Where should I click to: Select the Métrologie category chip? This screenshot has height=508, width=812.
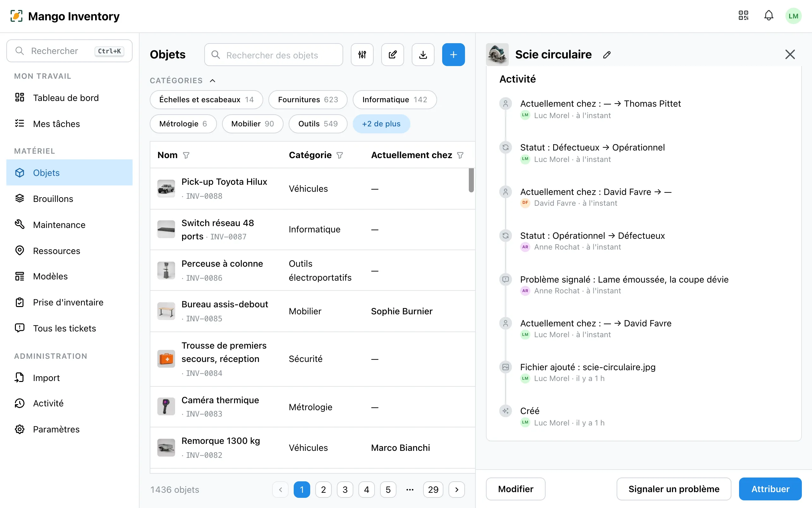(x=183, y=124)
